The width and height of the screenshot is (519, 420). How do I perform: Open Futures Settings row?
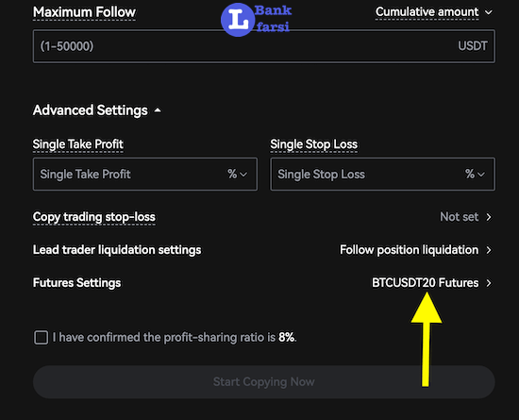[x=262, y=283]
